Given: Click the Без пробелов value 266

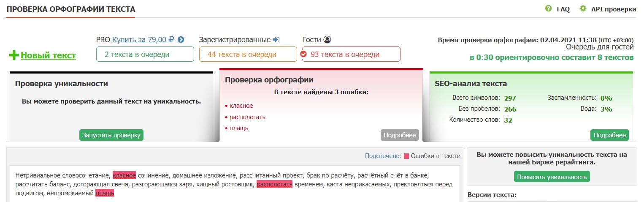Looking at the screenshot, I should click(x=510, y=109).
